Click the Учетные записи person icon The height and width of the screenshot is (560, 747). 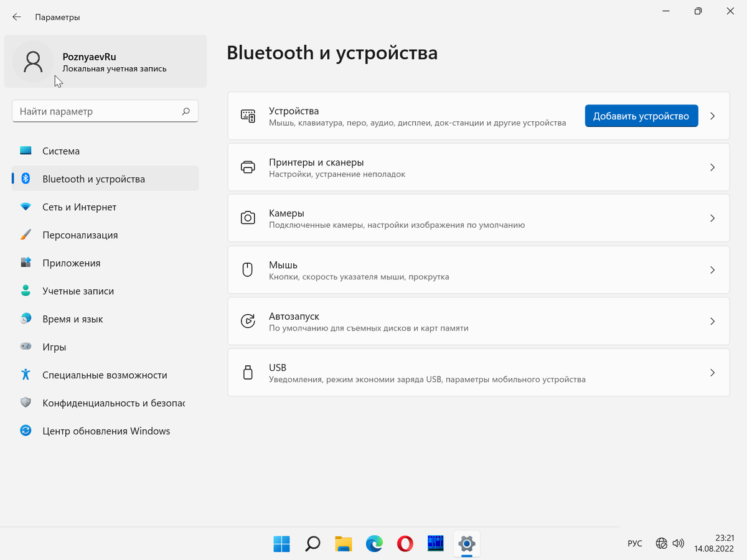point(26,291)
